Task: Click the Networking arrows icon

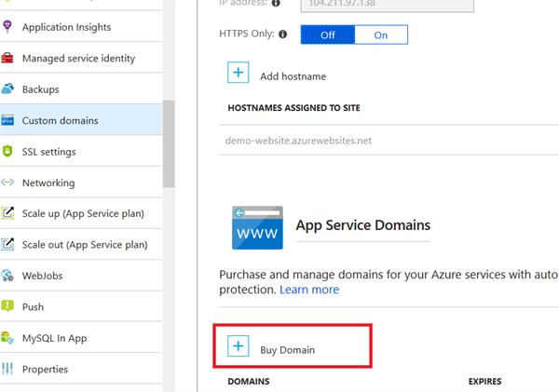Action: coord(7,182)
